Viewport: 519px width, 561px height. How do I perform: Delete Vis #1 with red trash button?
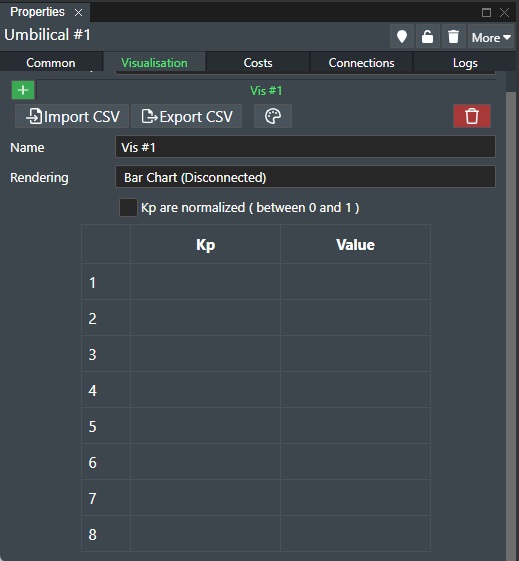(472, 116)
